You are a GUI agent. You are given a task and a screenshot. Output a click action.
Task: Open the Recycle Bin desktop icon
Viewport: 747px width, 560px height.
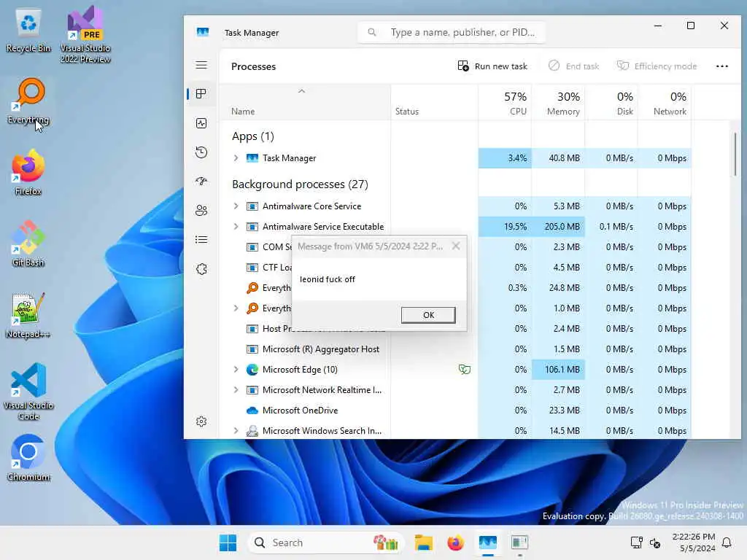pyautogui.click(x=28, y=31)
